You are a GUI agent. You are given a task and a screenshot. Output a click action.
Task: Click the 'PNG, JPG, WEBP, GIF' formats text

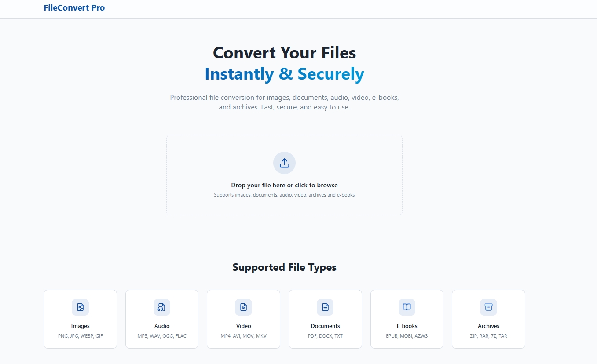tap(80, 336)
